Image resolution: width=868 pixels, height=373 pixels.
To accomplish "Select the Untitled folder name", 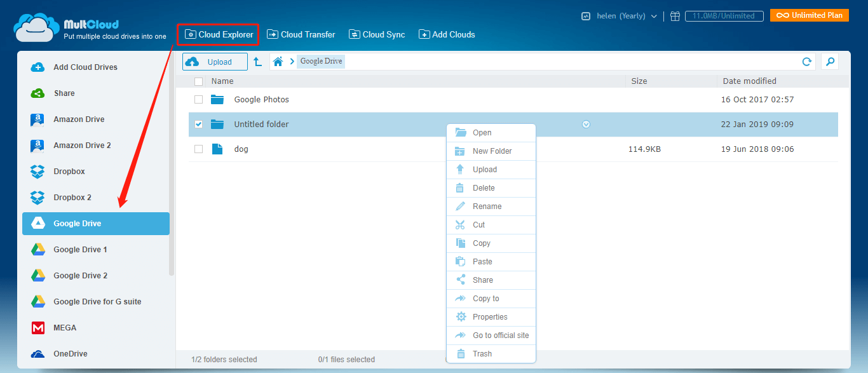I will [261, 125].
